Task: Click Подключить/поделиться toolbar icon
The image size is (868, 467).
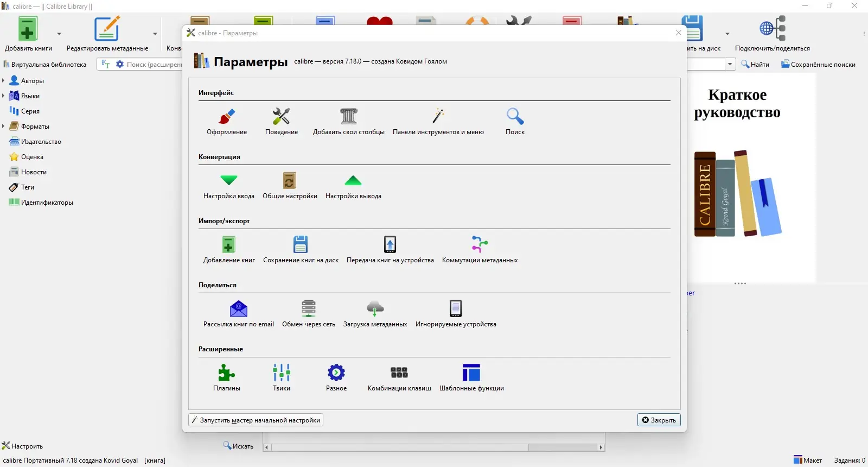Action: [773, 34]
